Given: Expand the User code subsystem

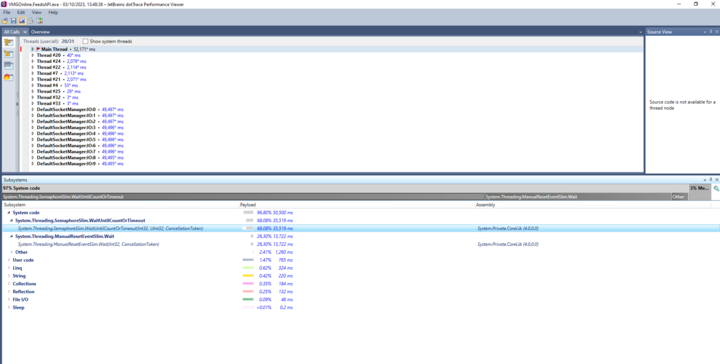Looking at the screenshot, I should [9, 260].
